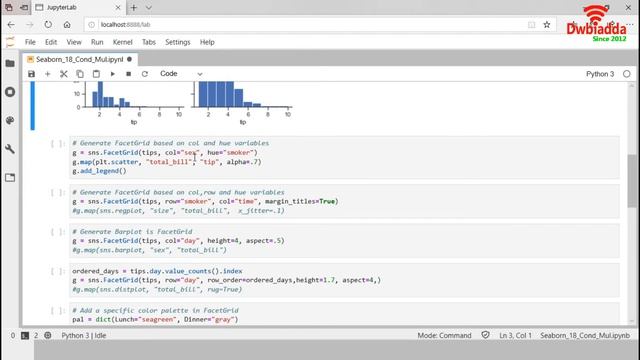The image size is (640, 360).
Task: Go back with browser back arrow
Action: [11, 24]
